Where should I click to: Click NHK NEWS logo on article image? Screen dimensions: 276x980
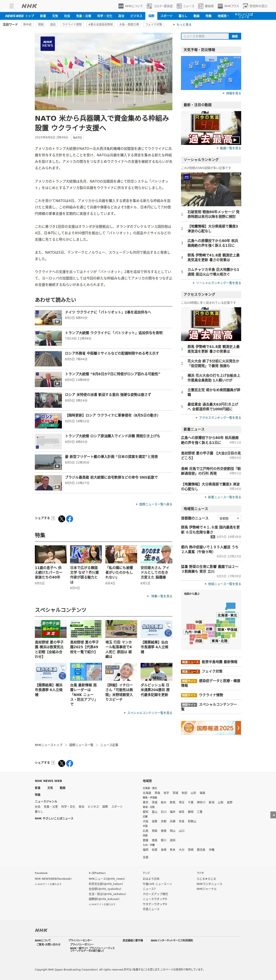tap(48, 44)
